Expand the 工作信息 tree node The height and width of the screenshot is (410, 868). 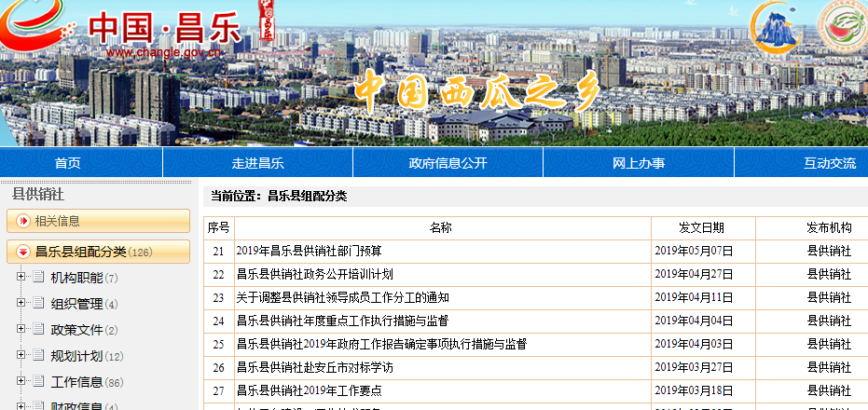click(21, 382)
